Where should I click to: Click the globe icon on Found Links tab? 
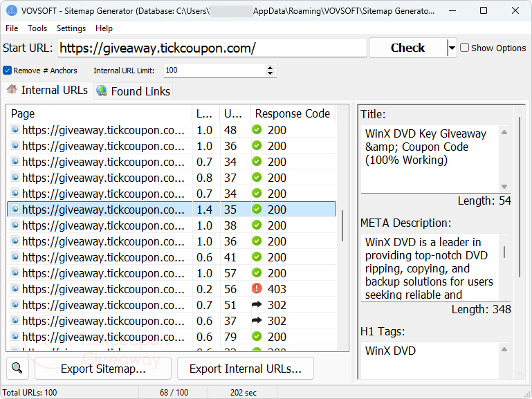click(x=102, y=91)
